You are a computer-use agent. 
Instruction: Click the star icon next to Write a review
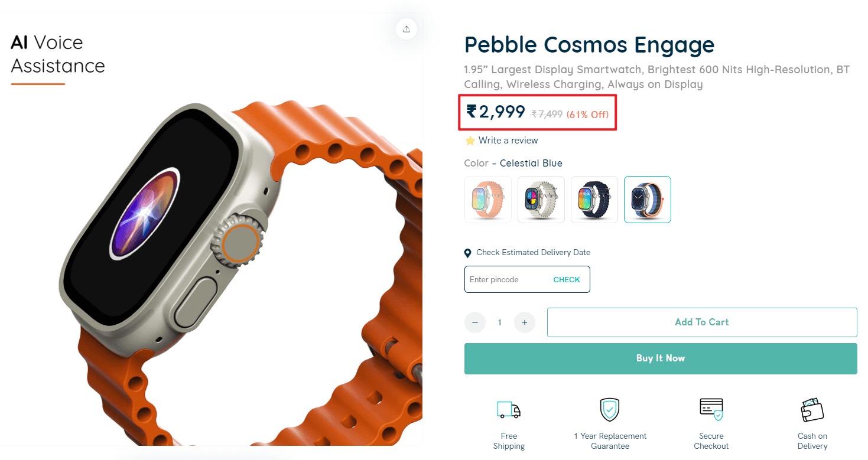coord(470,141)
